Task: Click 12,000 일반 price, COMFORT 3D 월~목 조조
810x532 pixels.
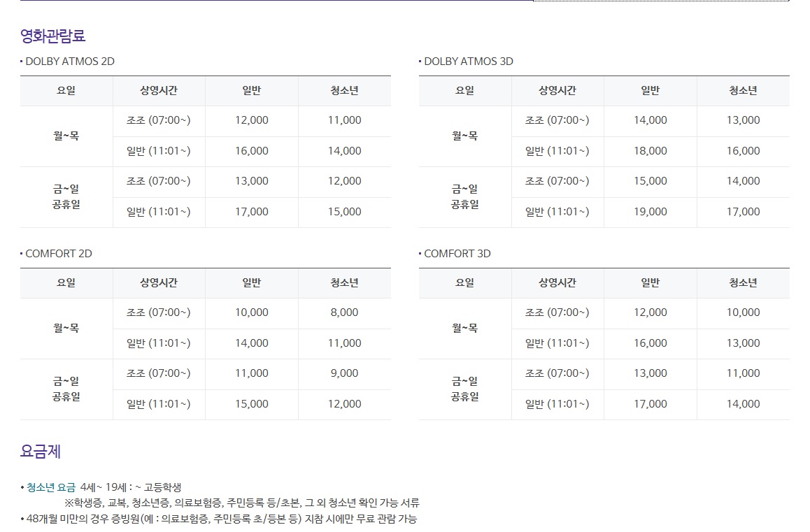Action: click(651, 312)
